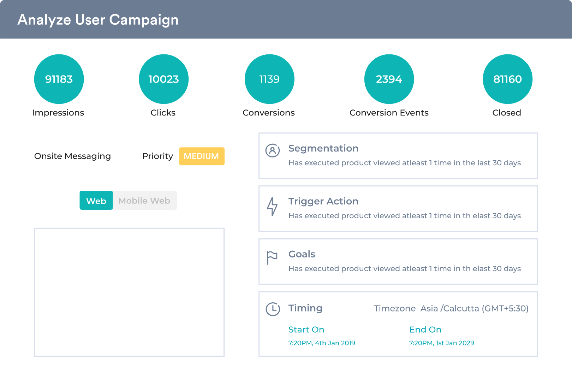The height and width of the screenshot is (392, 572).
Task: Click the Goals heading
Action: (302, 254)
